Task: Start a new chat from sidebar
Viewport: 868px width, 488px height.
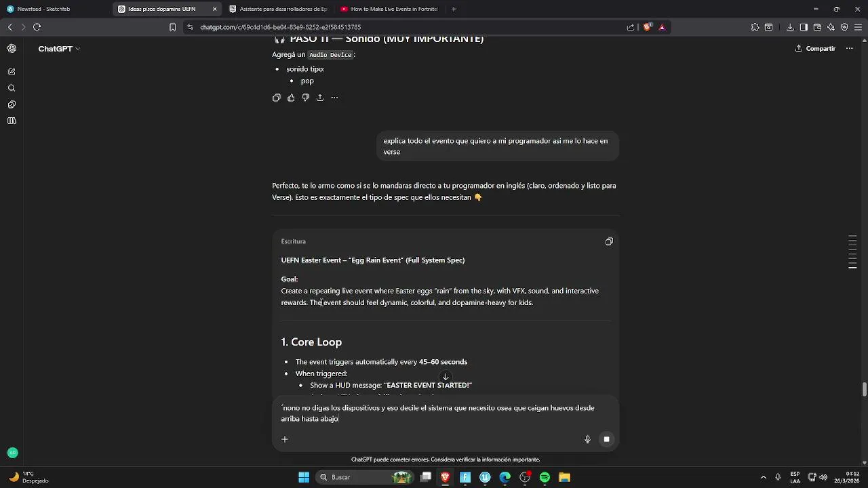Action: point(12,72)
